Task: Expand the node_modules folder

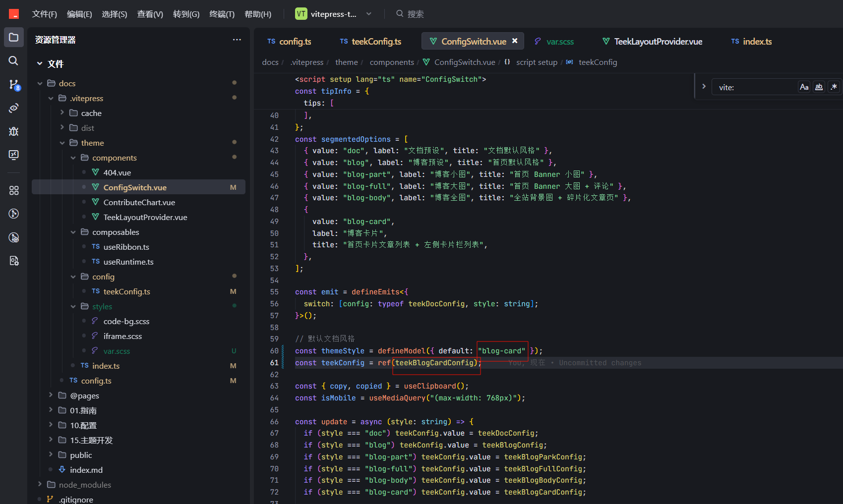Action: tap(40, 484)
